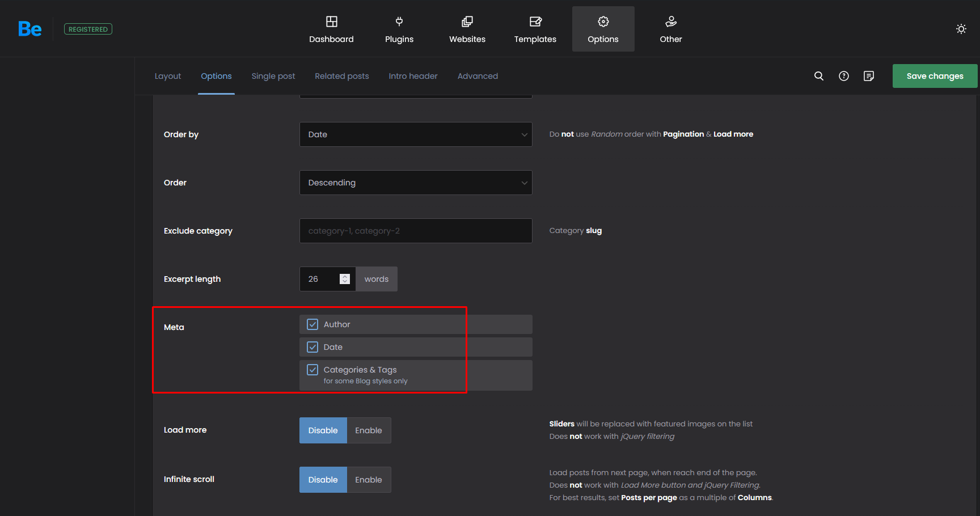Click the Dashboard menu label
Viewport: 980px width, 516px height.
(331, 39)
